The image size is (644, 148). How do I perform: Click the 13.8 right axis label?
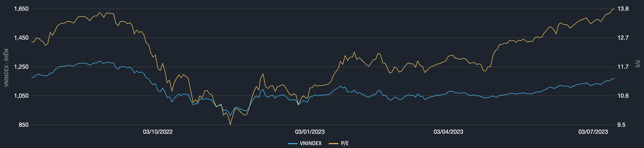click(623, 9)
